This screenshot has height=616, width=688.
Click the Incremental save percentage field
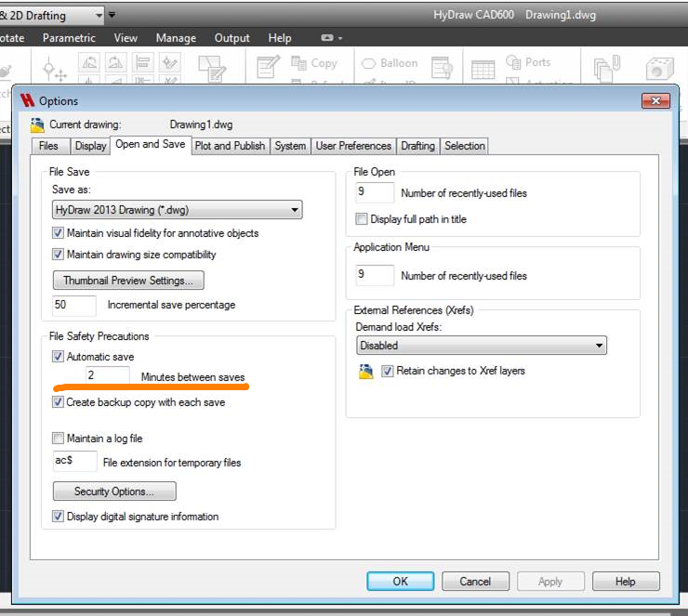(74, 305)
